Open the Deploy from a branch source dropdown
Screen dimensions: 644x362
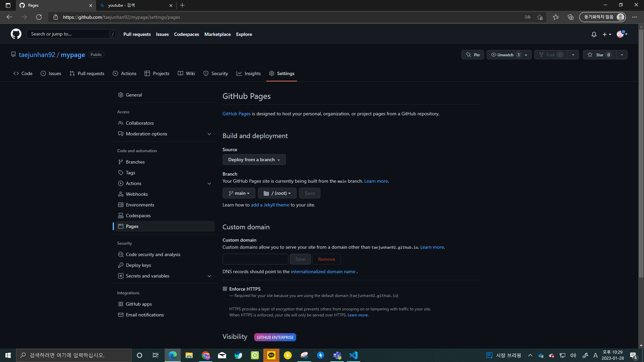point(254,160)
